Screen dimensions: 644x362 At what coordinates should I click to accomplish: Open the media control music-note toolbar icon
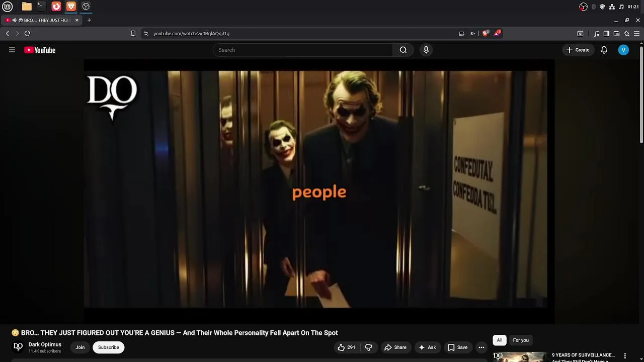click(x=597, y=34)
